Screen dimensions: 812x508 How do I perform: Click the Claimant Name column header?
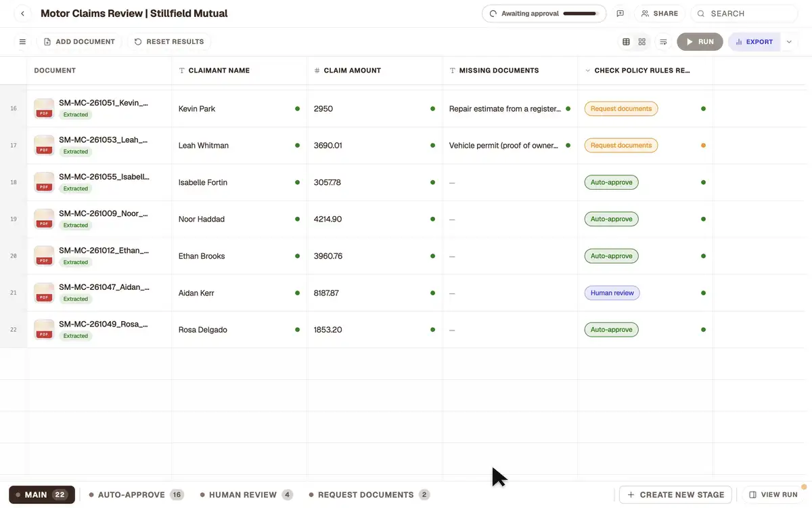click(240, 70)
